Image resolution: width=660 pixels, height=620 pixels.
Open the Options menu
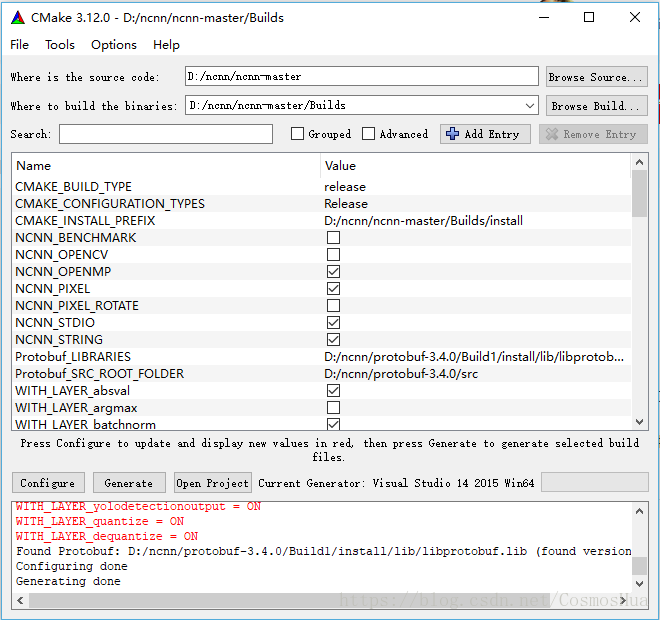[114, 45]
